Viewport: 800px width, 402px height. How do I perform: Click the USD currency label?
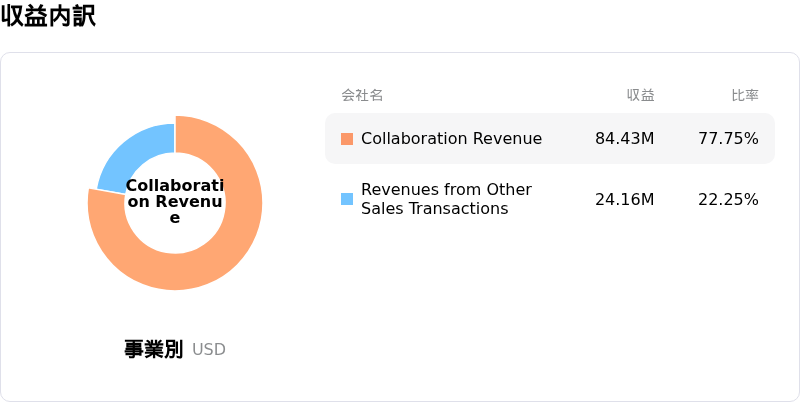tap(209, 350)
